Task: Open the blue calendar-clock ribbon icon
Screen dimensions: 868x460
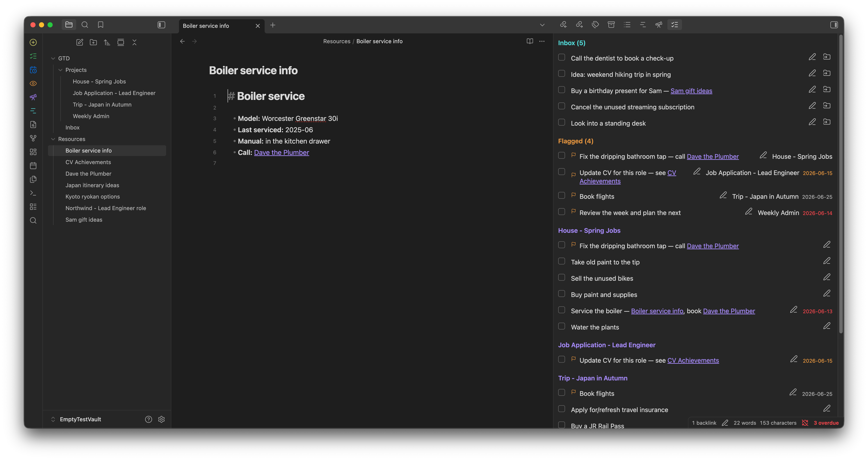Action: click(33, 70)
